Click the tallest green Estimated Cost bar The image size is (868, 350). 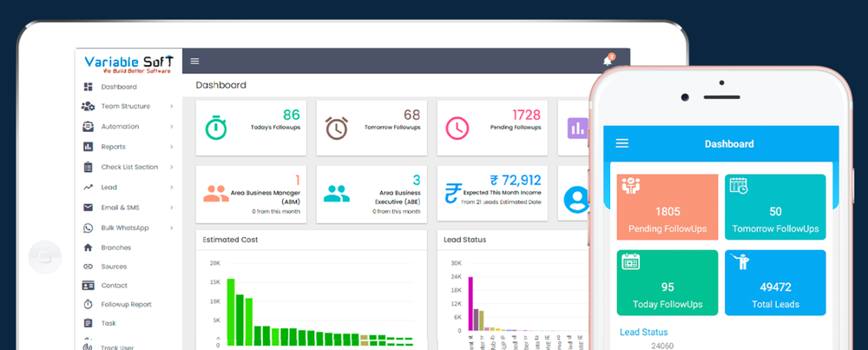[x=231, y=312]
